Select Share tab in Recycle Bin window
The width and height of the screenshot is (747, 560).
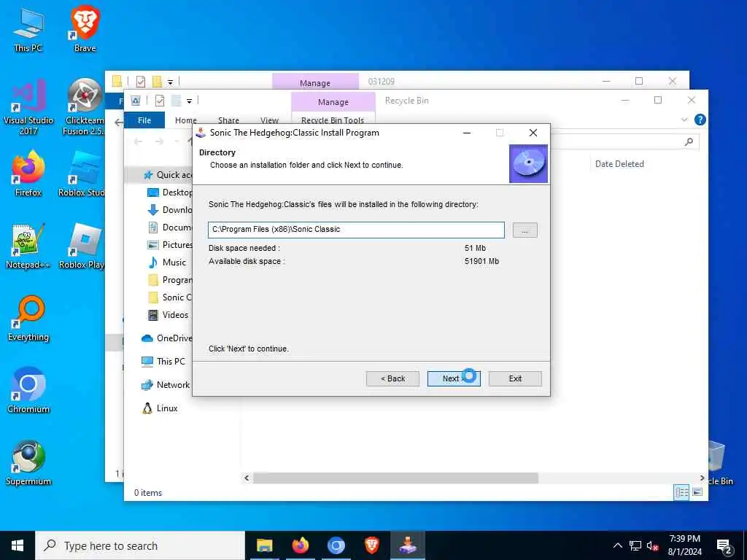click(x=228, y=120)
